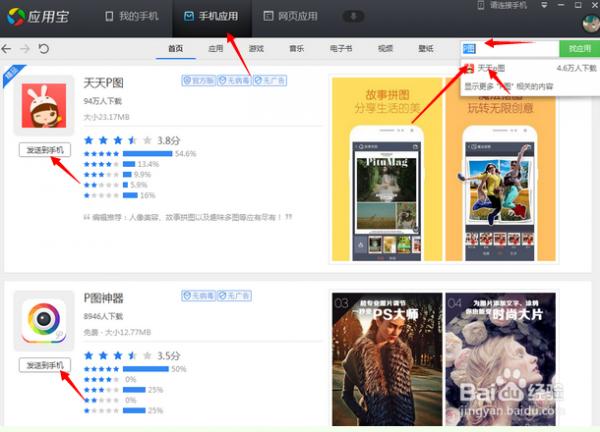Go back with the left arrow
Screen dimensions: 600x432
click(x=7, y=49)
